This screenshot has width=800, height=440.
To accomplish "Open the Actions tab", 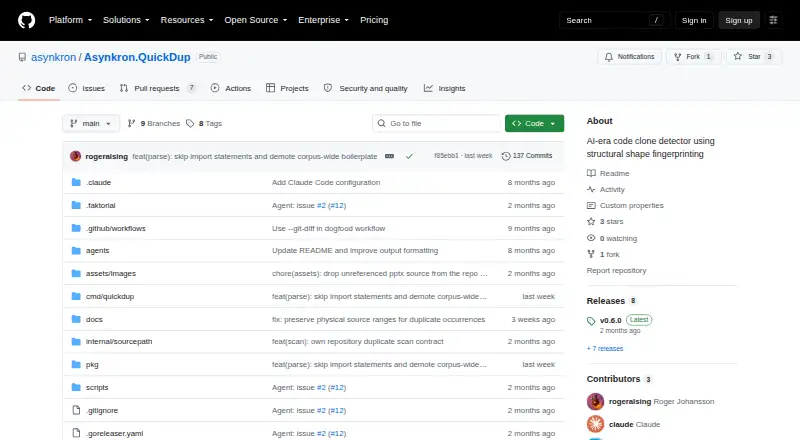I will point(231,88).
